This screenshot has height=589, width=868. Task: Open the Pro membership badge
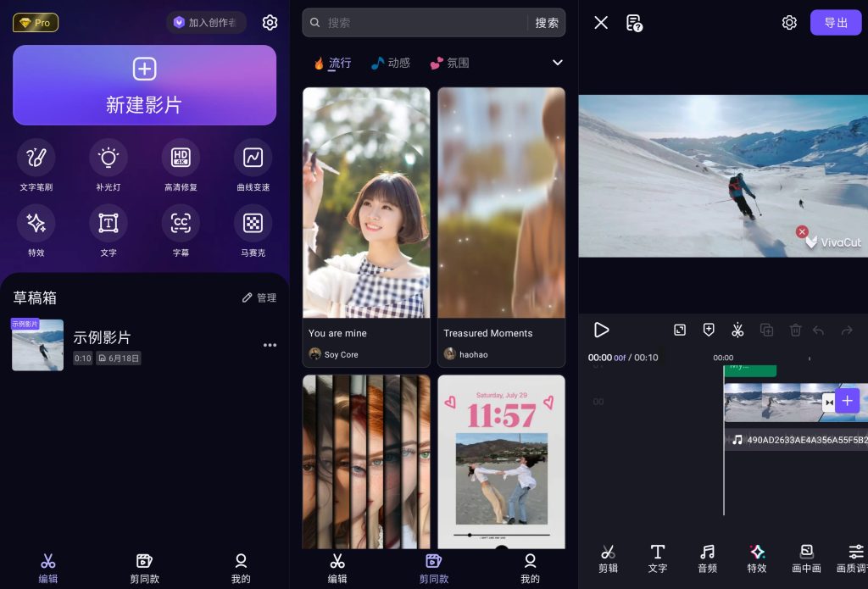coord(36,23)
